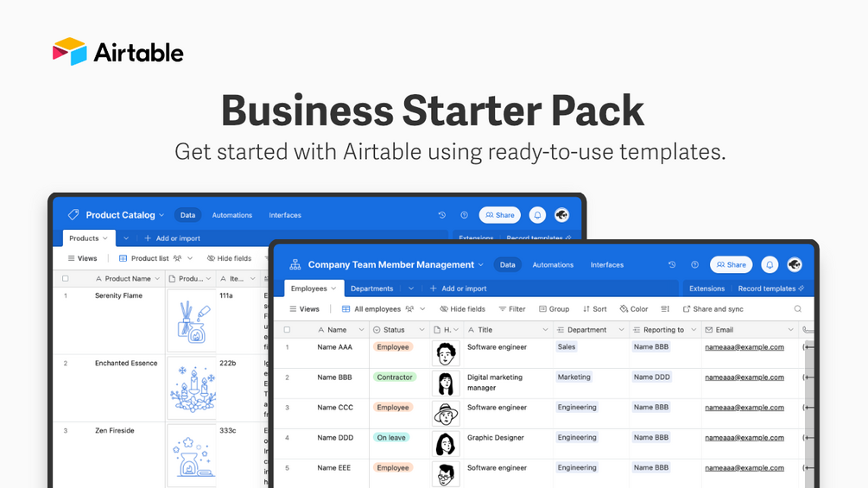Click Hide fields in Product list toolbar
This screenshot has height=488, width=868.
pyautogui.click(x=229, y=258)
